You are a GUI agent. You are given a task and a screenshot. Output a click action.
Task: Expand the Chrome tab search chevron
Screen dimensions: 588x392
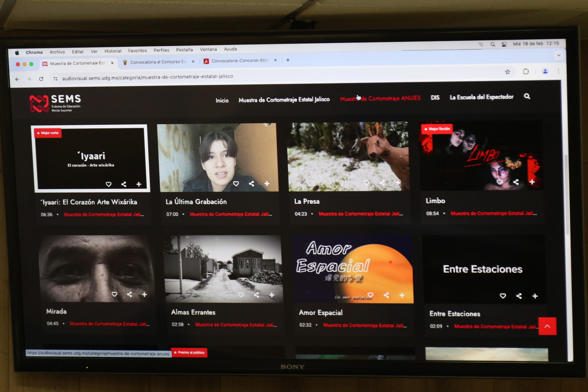coord(559,55)
